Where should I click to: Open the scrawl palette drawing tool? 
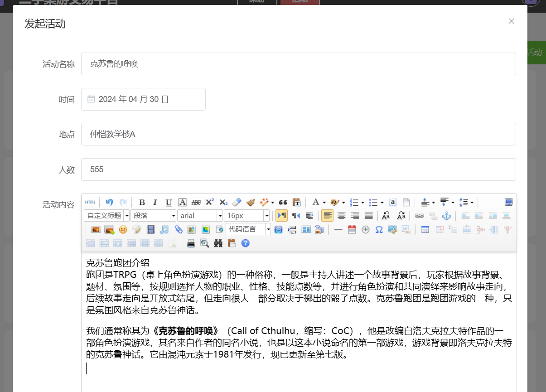136,229
